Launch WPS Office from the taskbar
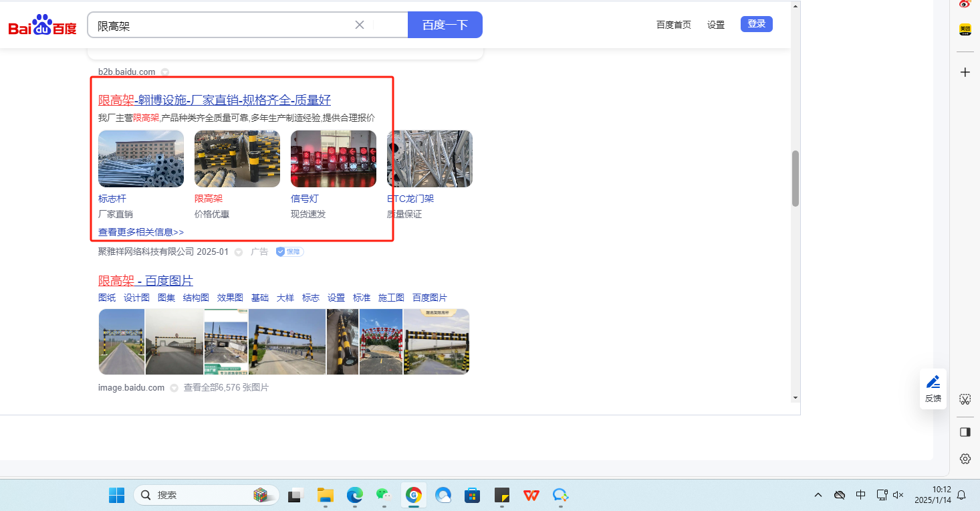980x511 pixels. (x=531, y=495)
